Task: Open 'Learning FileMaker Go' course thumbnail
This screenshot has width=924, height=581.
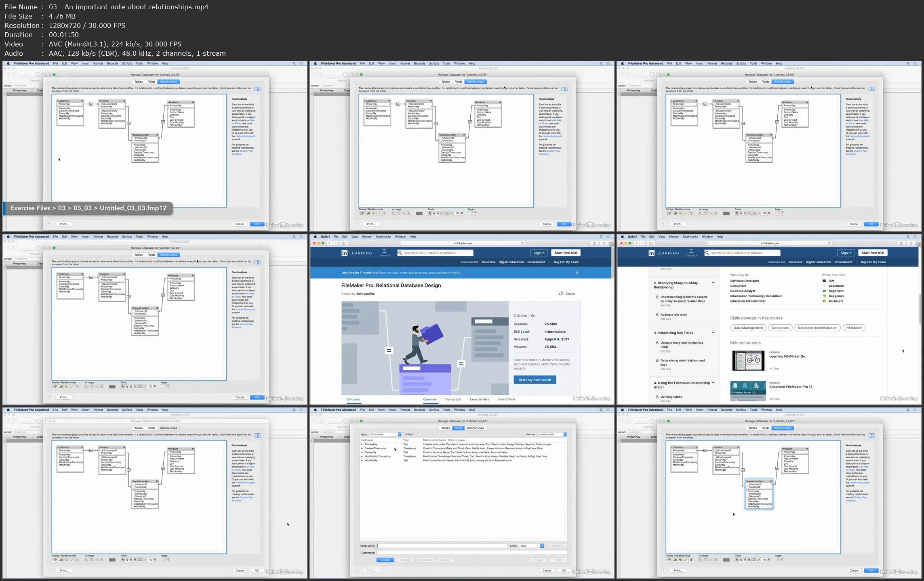Action: (x=748, y=361)
